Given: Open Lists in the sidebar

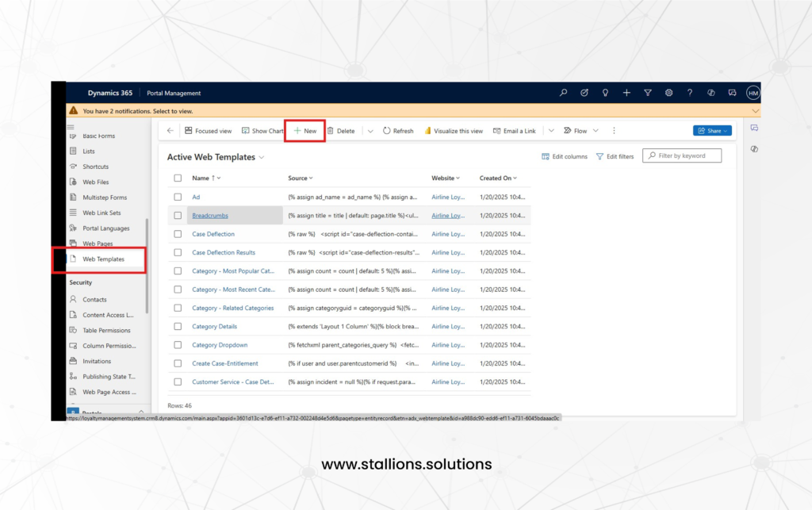Looking at the screenshot, I should coord(89,151).
